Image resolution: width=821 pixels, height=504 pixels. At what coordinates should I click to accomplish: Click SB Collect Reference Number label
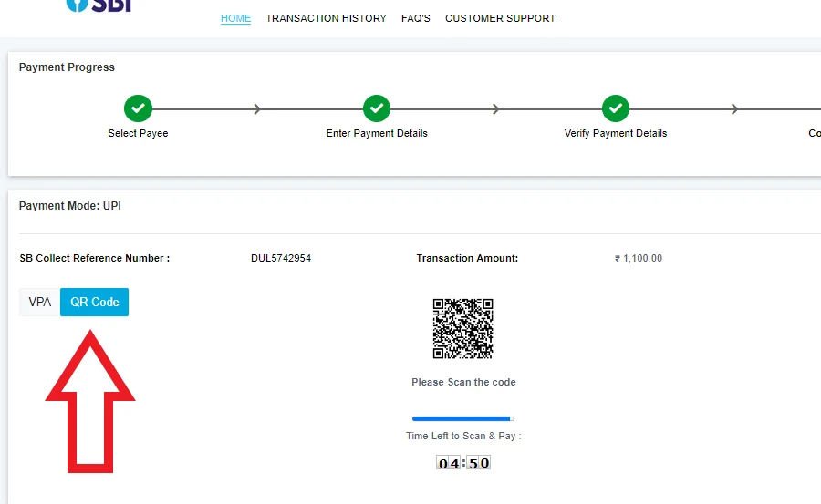click(x=95, y=258)
